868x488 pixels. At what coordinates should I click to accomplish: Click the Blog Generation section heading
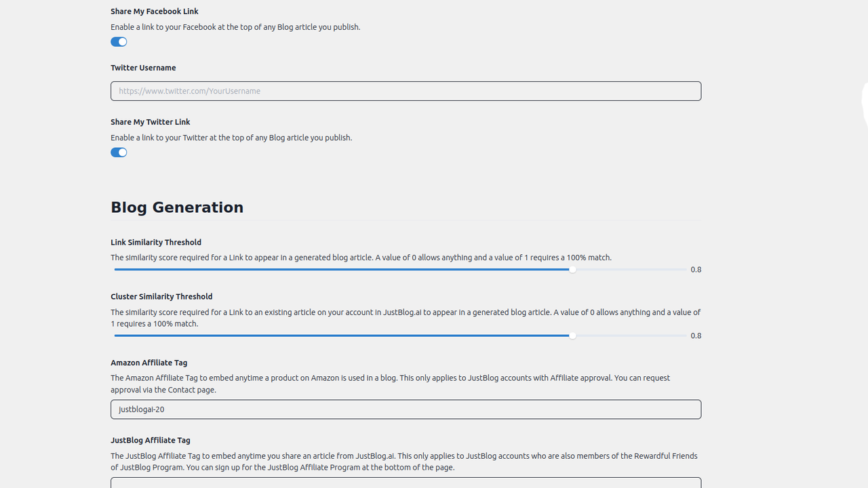point(177,207)
